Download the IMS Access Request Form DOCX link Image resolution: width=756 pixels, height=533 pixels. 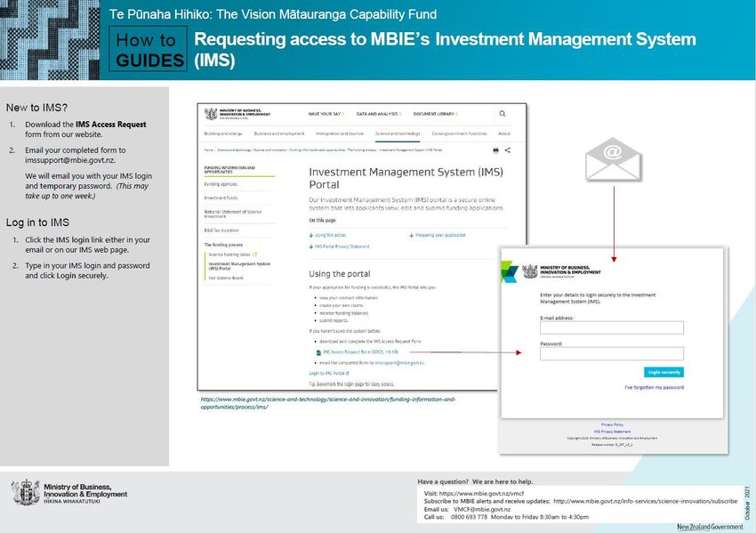pyautogui.click(x=360, y=352)
